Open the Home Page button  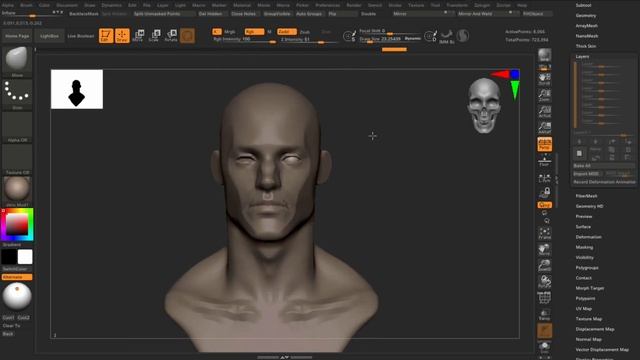click(17, 36)
